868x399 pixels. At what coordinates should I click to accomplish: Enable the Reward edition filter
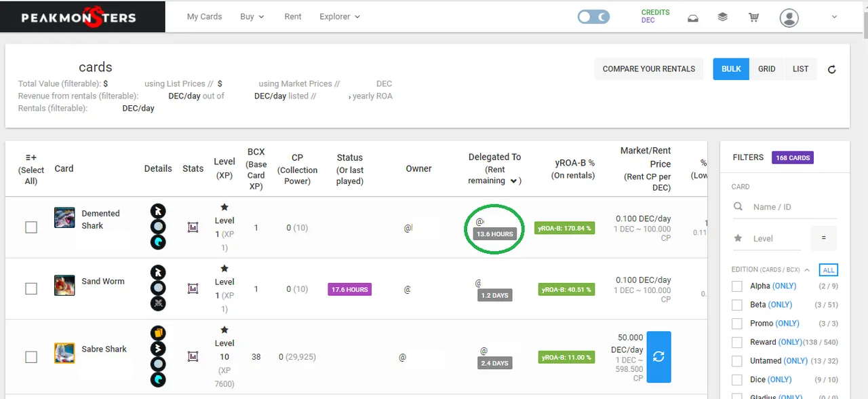coord(737,342)
